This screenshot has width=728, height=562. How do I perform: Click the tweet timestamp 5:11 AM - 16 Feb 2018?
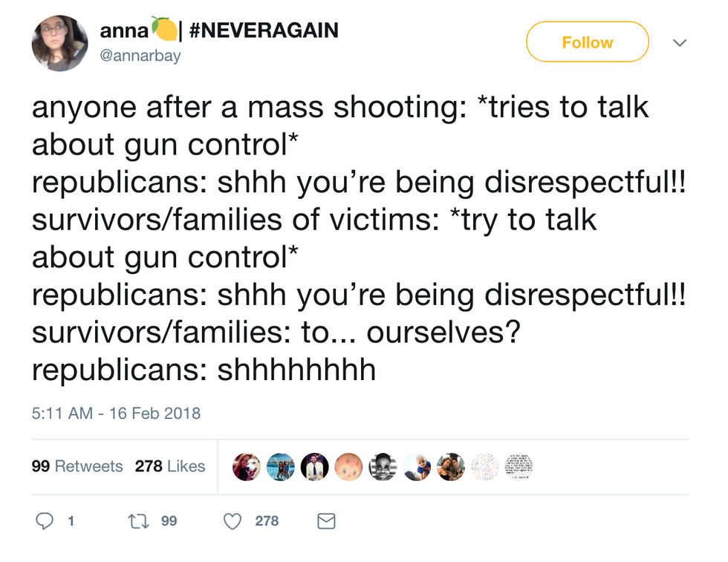point(116,413)
